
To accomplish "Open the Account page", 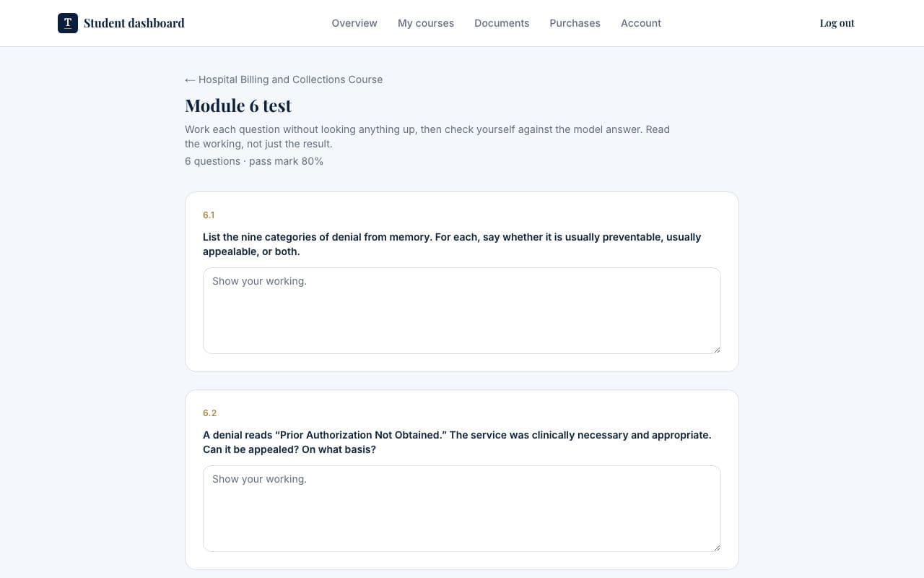I will pyautogui.click(x=641, y=23).
